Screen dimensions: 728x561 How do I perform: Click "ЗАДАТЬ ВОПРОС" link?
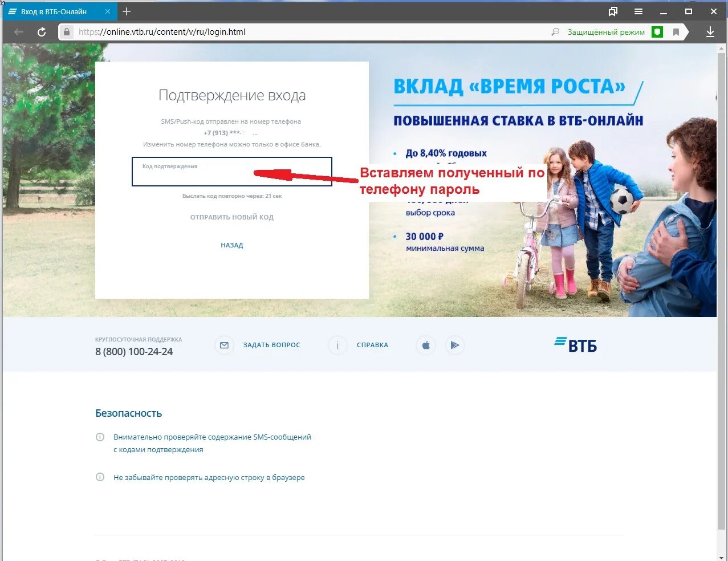click(x=271, y=345)
